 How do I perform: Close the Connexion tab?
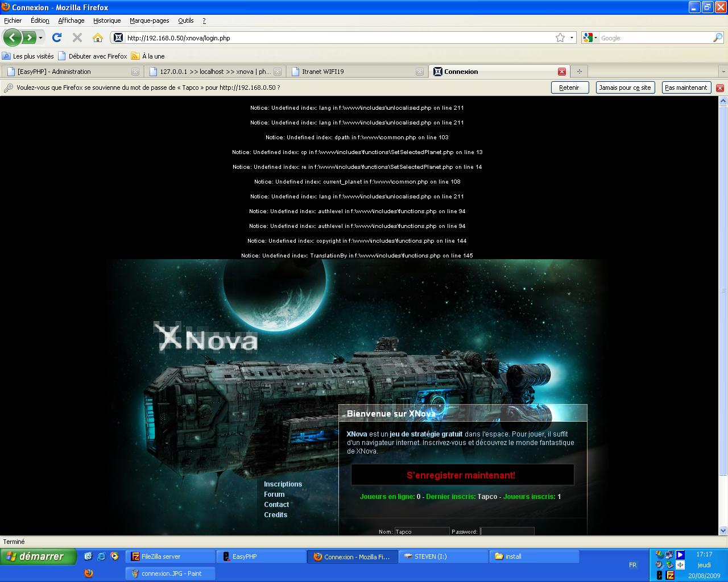[x=562, y=72]
